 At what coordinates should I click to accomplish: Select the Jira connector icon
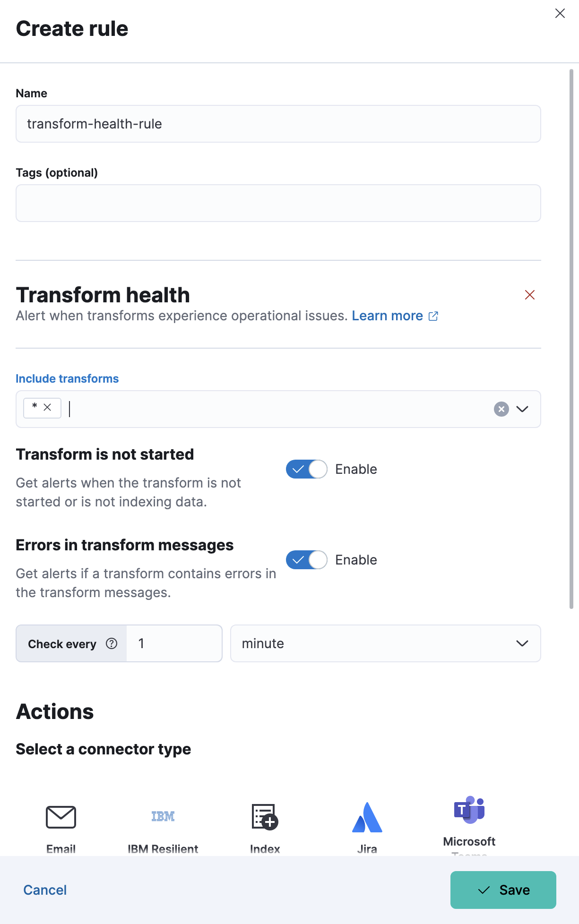(x=367, y=817)
